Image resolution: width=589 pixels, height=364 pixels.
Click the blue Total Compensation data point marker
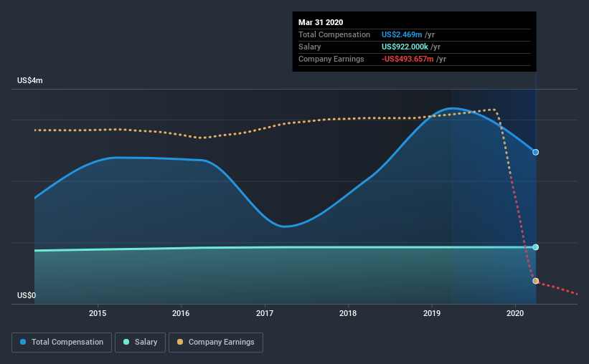tap(536, 152)
